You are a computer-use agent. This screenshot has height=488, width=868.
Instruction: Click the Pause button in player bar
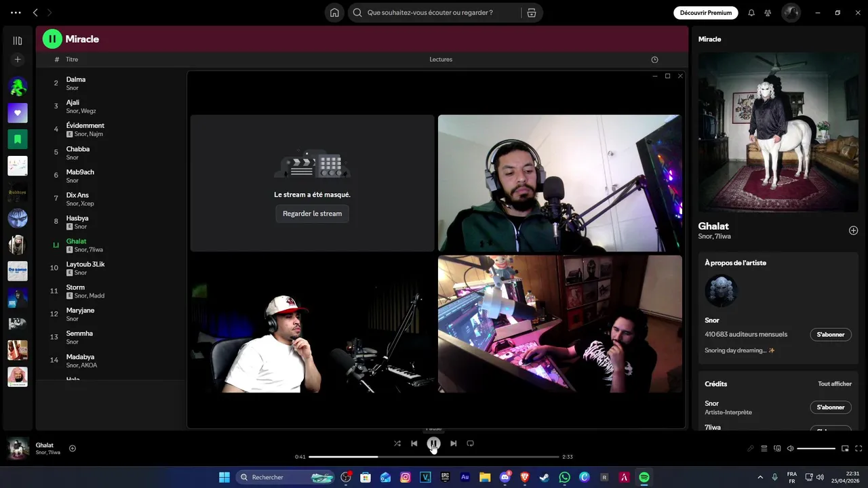coord(433,443)
